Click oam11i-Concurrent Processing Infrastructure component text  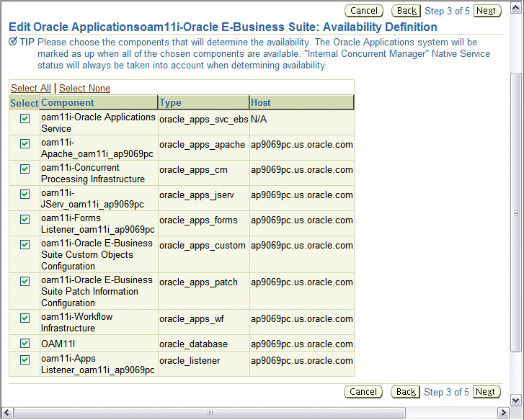click(93, 174)
